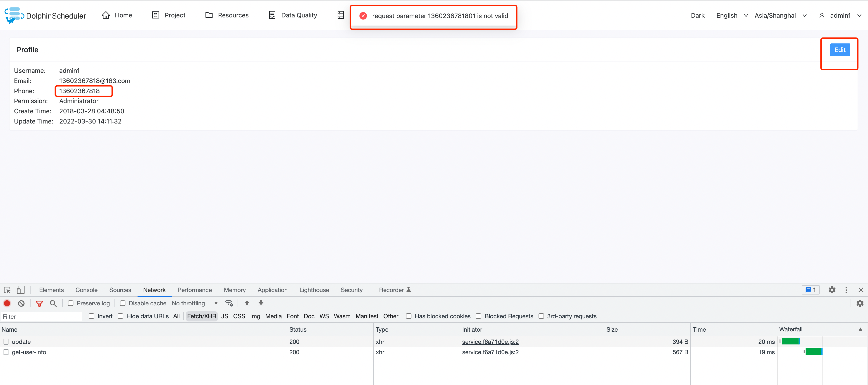
Task: Open the service.f6a71d0e.js:2 initiator link
Action: [490, 342]
